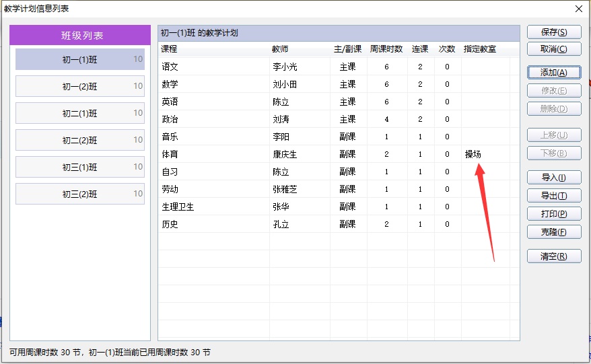Select the 数学 course row

(339, 84)
